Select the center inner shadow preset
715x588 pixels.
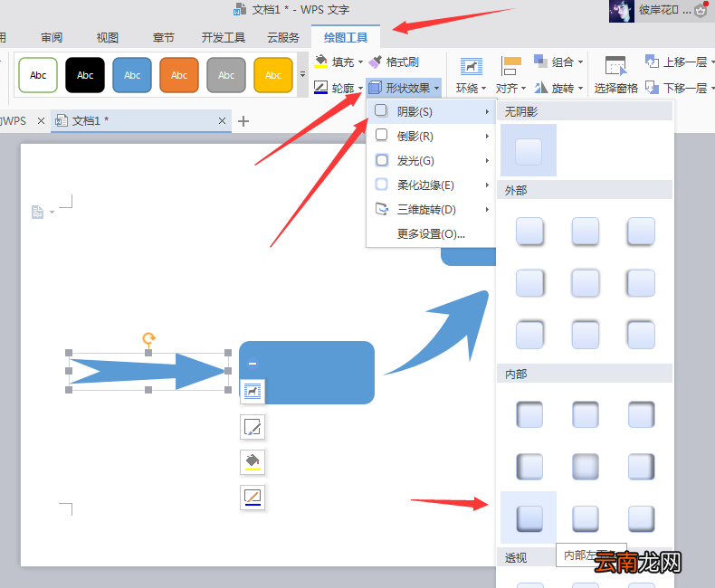click(x=586, y=466)
